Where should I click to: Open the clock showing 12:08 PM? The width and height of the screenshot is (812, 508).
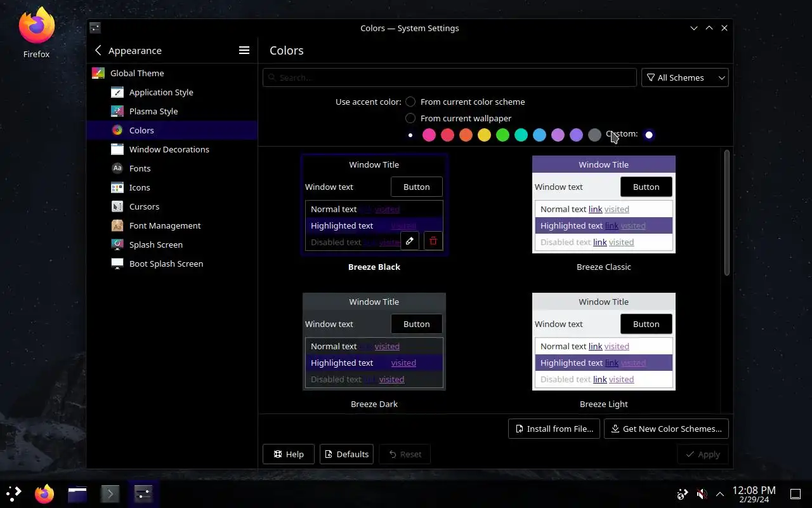click(754, 494)
